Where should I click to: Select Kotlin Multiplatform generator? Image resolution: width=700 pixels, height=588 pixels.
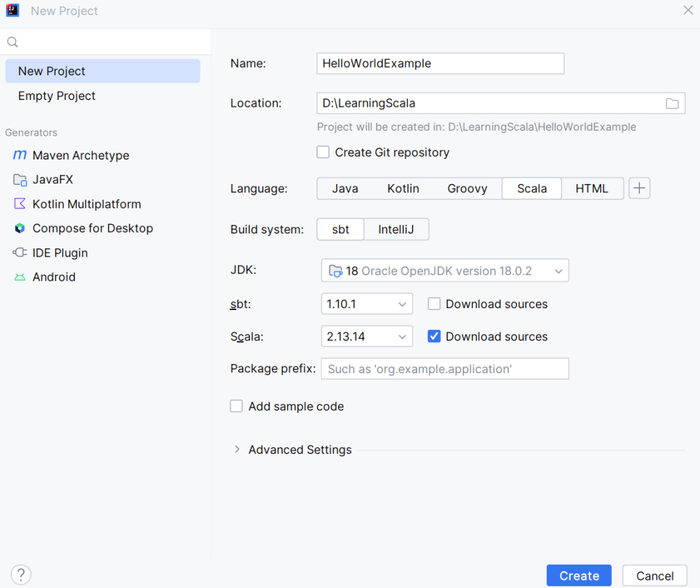coord(87,204)
